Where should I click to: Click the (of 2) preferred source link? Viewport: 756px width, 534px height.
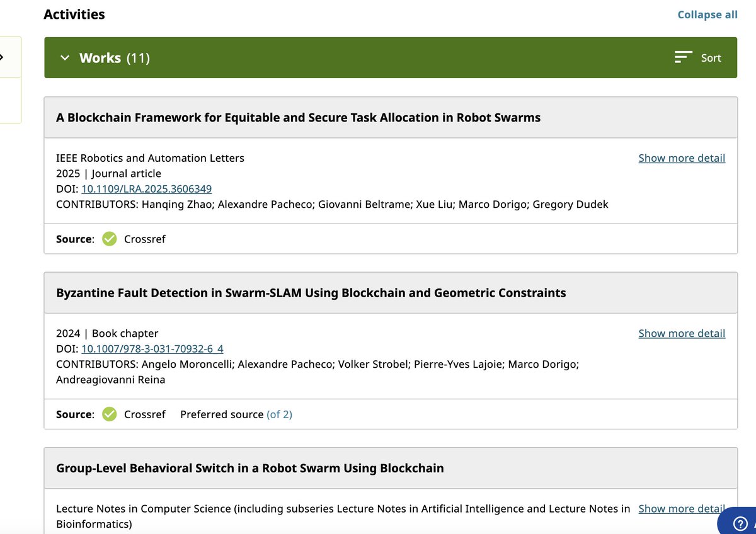[279, 414]
